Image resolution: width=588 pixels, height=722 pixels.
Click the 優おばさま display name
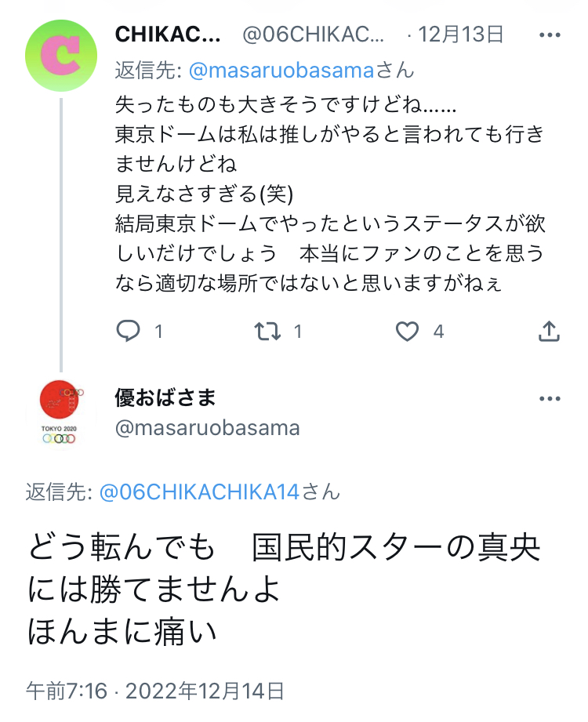165,397
